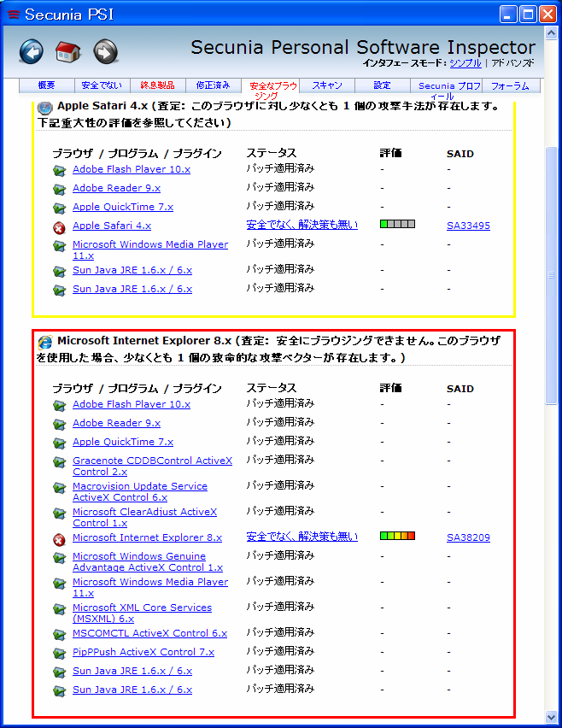This screenshot has height=728, width=562.
Task: Open the Apple Safari 4.x link
Action: pyautogui.click(x=112, y=226)
